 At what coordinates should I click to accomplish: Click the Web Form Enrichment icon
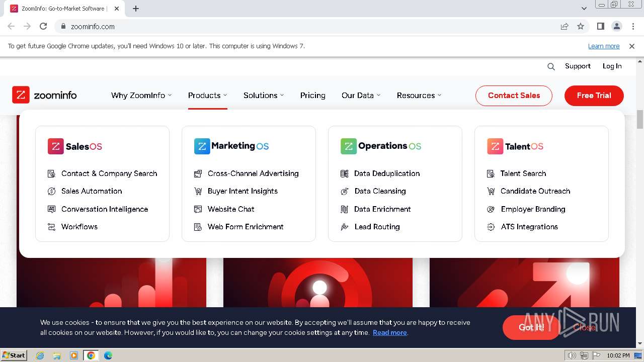[x=198, y=227]
